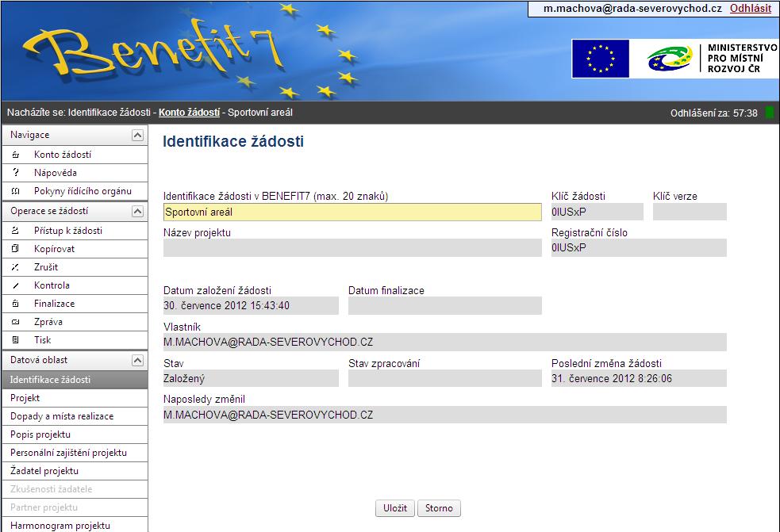780x532 pixels.
Task: Select Finalizace operation
Action: coord(75,304)
